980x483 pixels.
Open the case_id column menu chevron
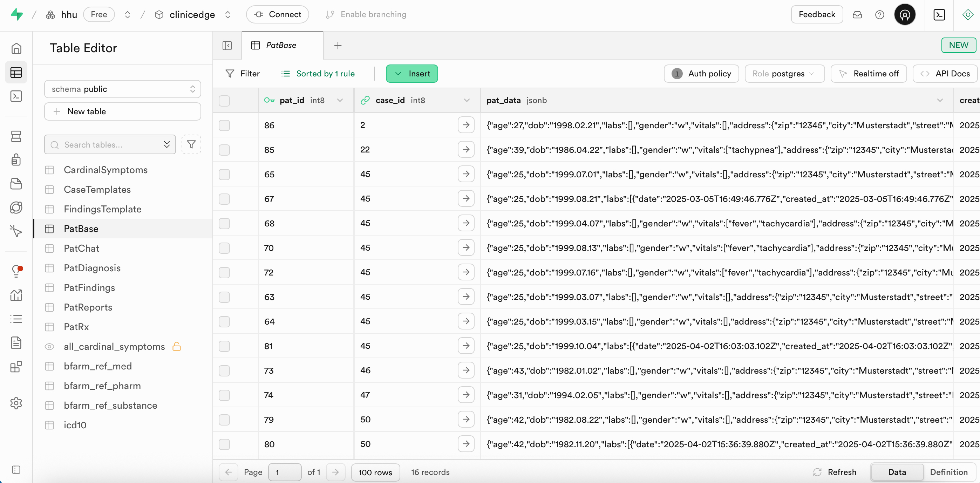tap(467, 100)
